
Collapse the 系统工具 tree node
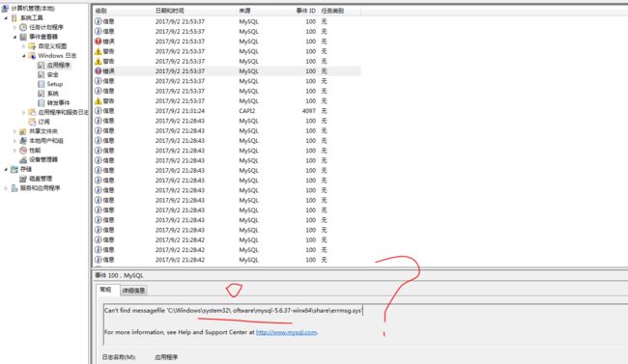click(6, 18)
